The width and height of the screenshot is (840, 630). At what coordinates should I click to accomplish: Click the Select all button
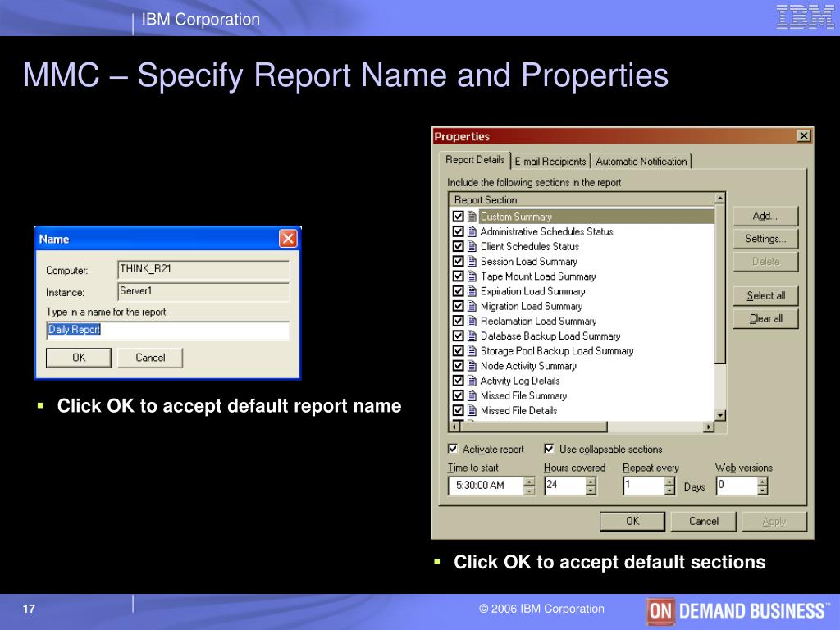coord(765,295)
